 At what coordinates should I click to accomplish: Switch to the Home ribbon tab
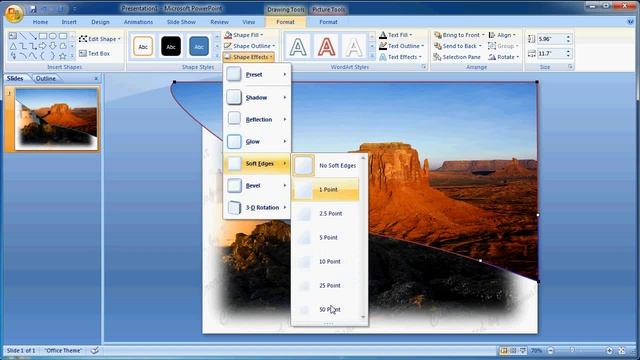(40, 22)
